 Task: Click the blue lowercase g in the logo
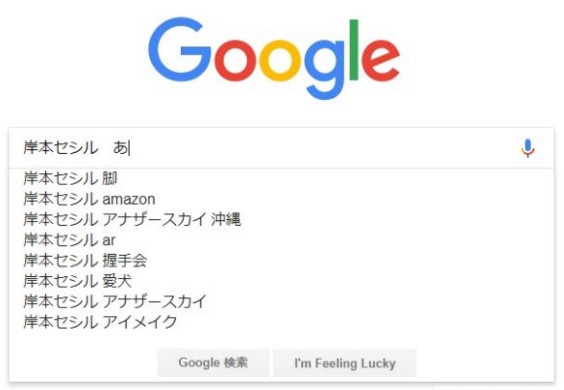[325, 69]
